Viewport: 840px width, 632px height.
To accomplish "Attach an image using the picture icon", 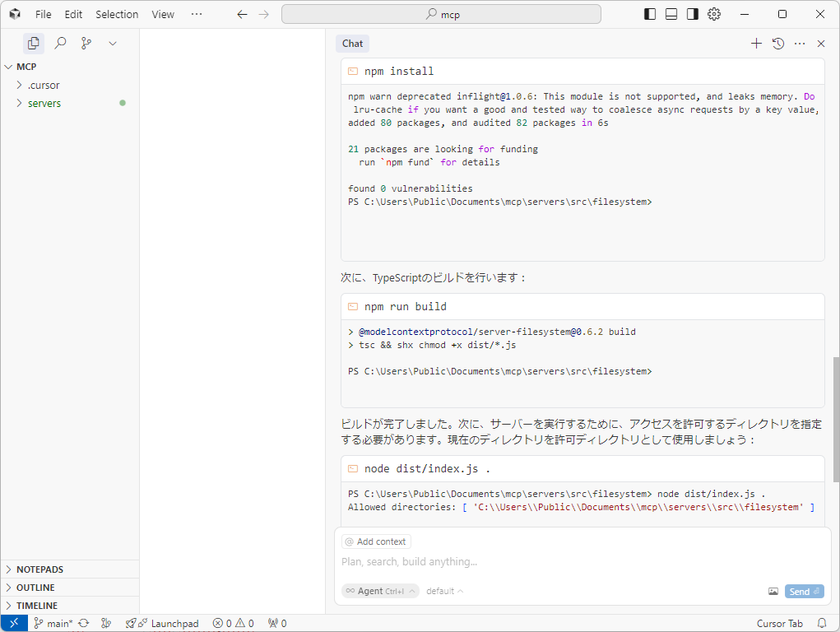I will [773, 591].
